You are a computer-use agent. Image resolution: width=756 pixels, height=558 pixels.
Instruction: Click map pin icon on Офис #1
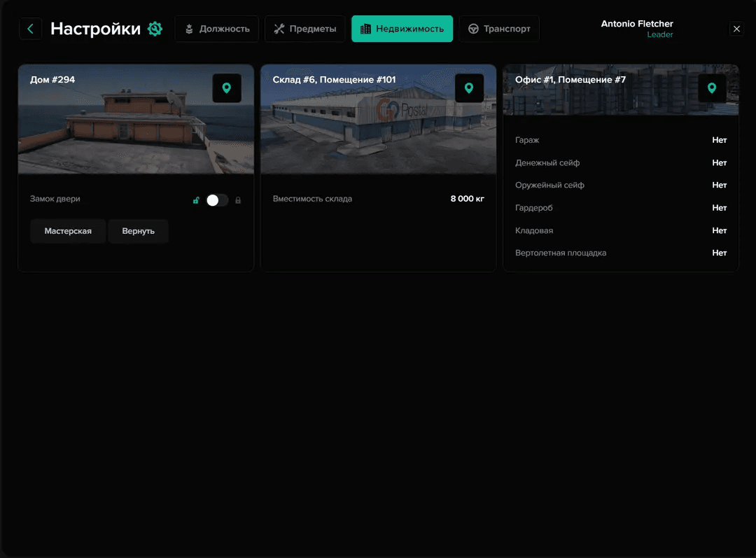pos(711,88)
